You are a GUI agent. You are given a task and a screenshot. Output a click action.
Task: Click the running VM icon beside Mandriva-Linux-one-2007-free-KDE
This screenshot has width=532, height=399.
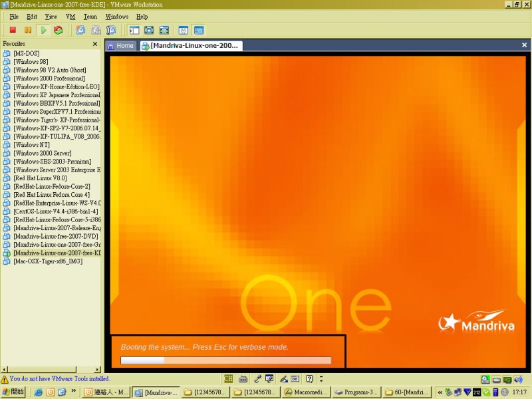7,253
